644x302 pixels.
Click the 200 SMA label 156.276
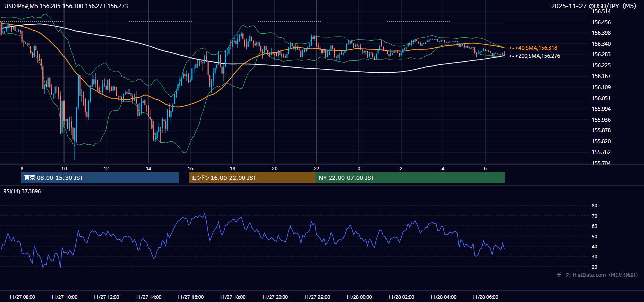click(x=534, y=56)
